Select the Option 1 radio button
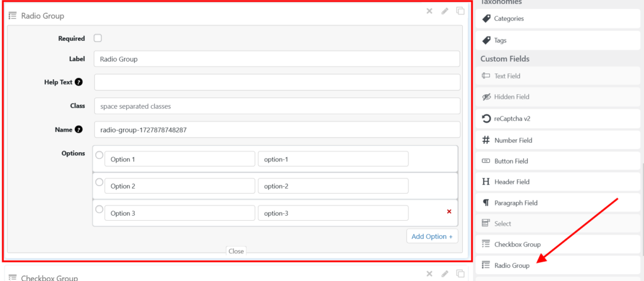The image size is (644, 281). pyautogui.click(x=99, y=155)
